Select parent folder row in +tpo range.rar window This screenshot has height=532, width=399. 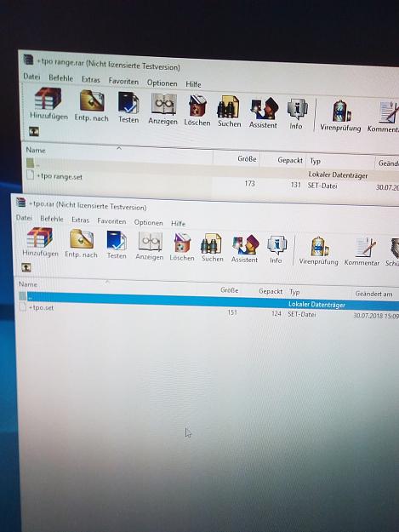tap(212, 169)
